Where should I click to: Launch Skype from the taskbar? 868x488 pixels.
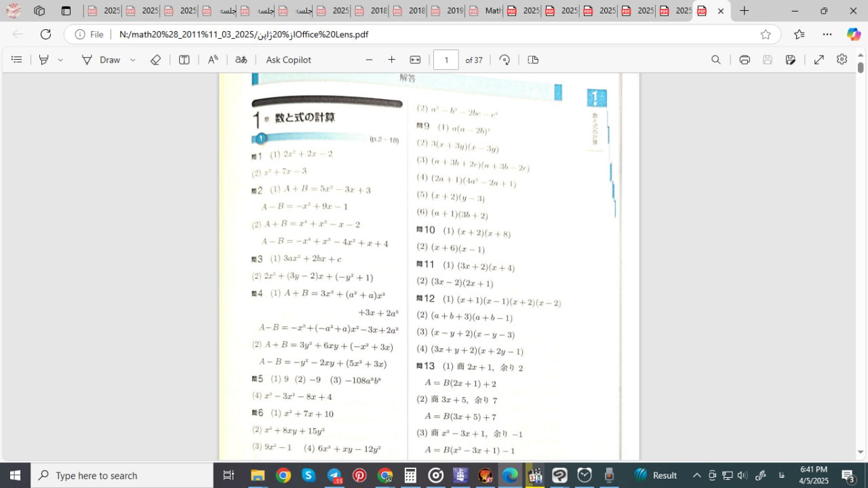(309, 475)
